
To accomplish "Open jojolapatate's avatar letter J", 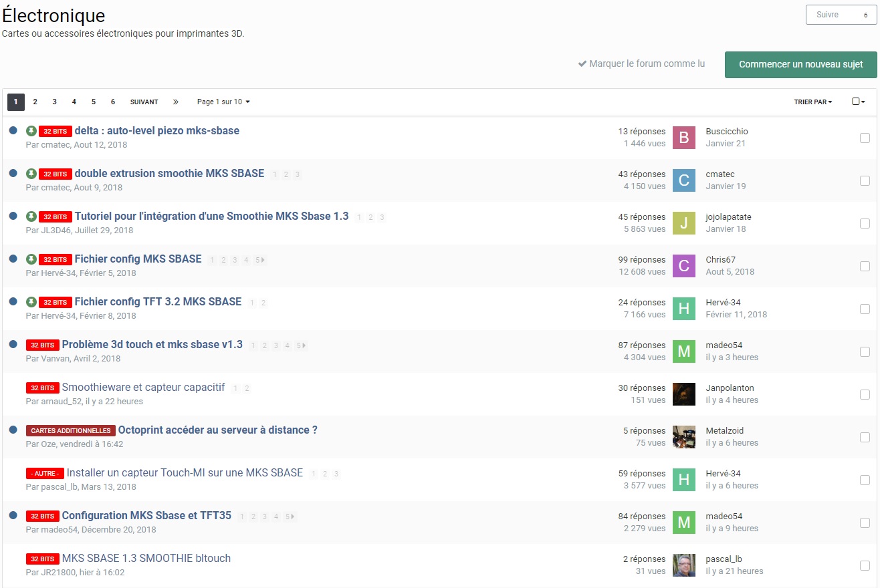I will click(684, 223).
